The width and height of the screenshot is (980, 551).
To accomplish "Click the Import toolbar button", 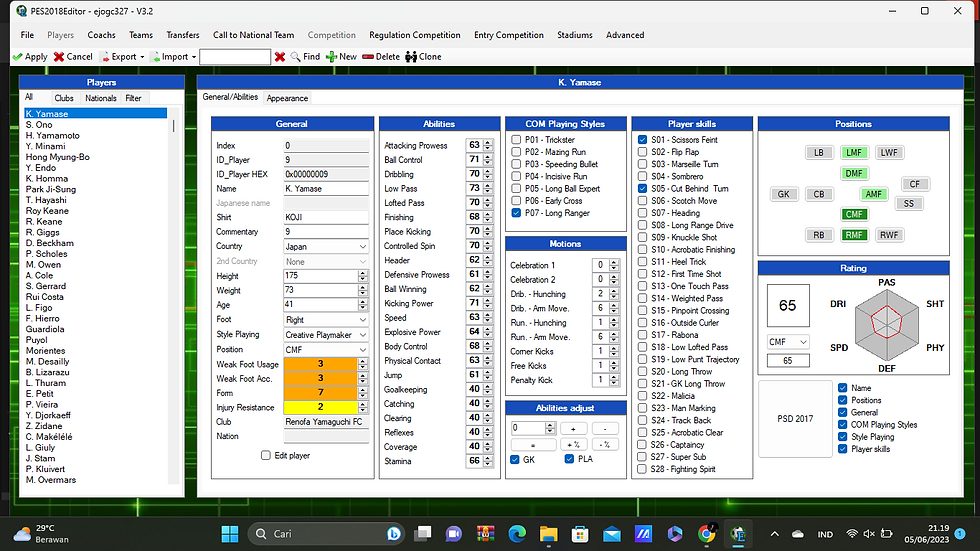I will coord(169,56).
